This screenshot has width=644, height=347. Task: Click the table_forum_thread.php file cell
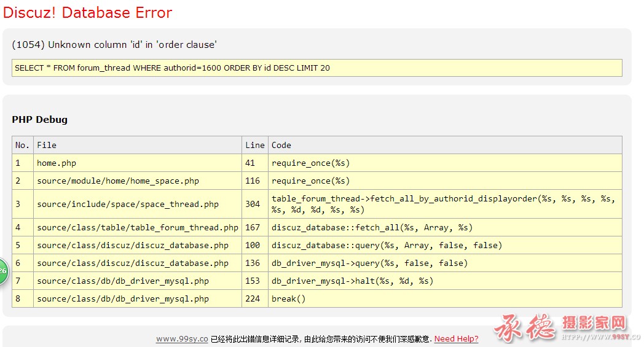click(x=137, y=227)
